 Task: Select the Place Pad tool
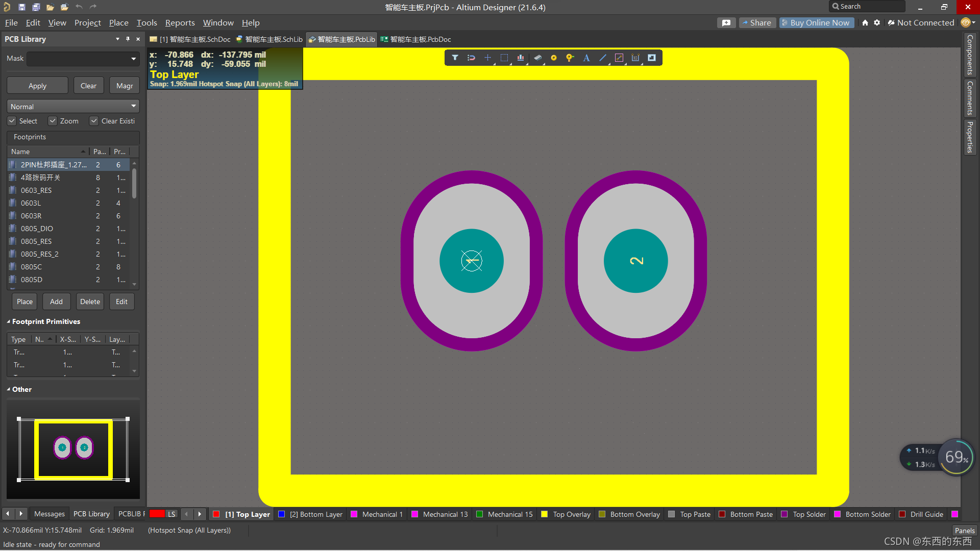pos(554,58)
